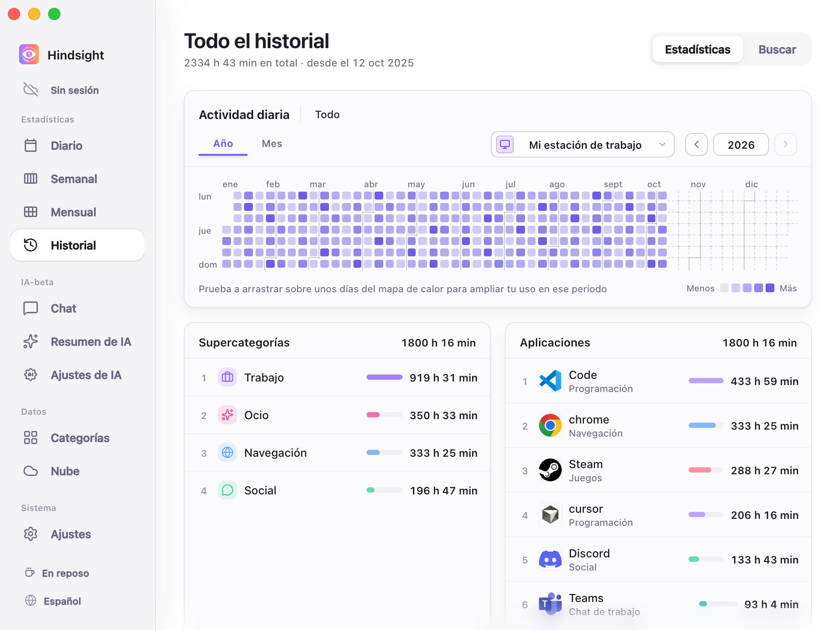The image size is (840, 630).
Task: Click the 919 h 31 min Trabajo value
Action: (444, 378)
